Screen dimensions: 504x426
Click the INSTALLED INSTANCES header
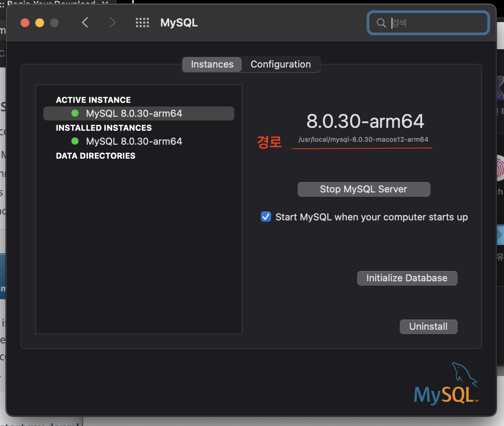[x=104, y=128]
